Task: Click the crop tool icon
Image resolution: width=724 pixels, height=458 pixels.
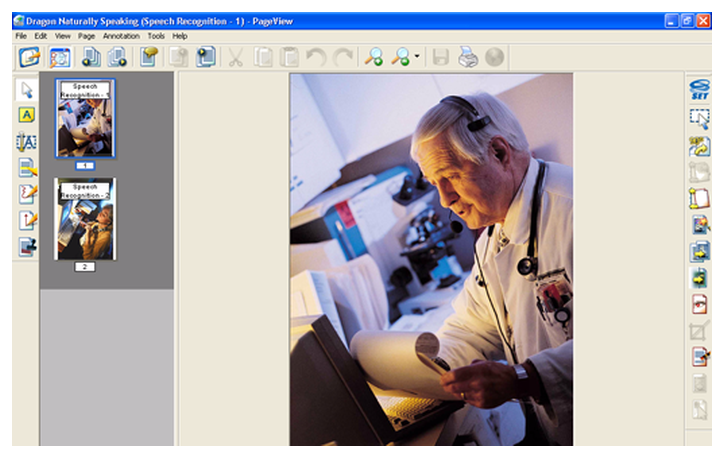Action: click(x=699, y=331)
